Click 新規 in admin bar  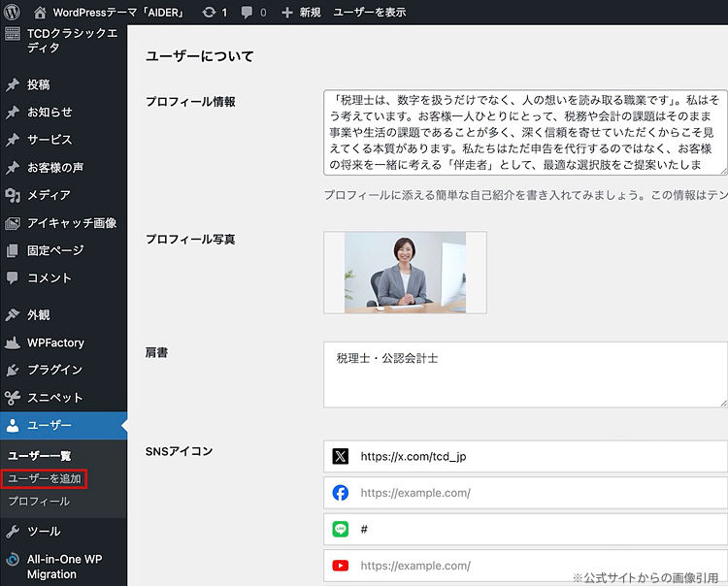point(311,13)
